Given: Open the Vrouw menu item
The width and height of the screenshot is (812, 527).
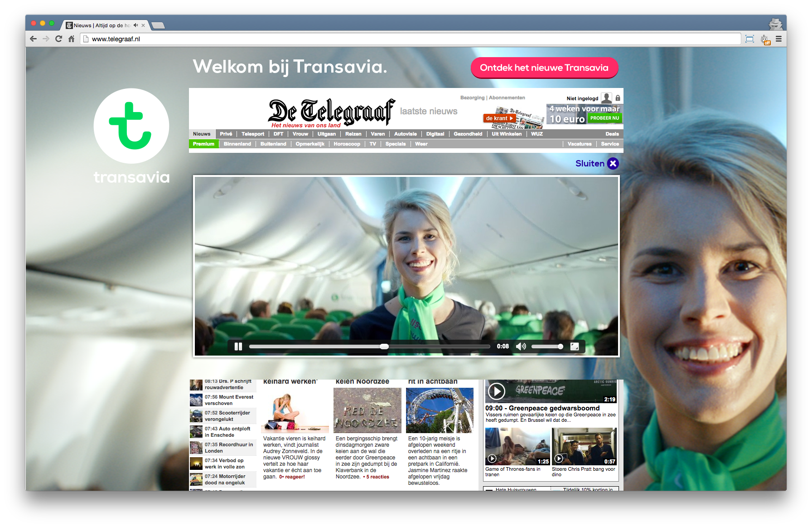Looking at the screenshot, I should click(300, 134).
